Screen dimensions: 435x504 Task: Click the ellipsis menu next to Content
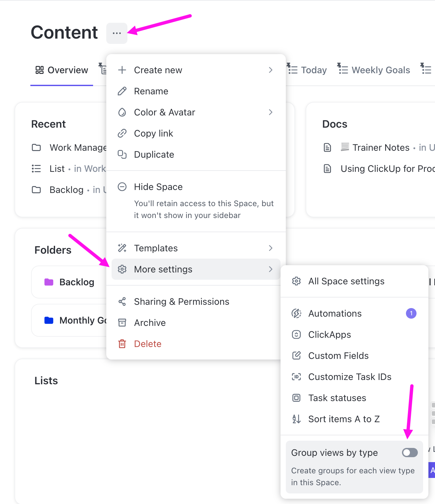[117, 33]
